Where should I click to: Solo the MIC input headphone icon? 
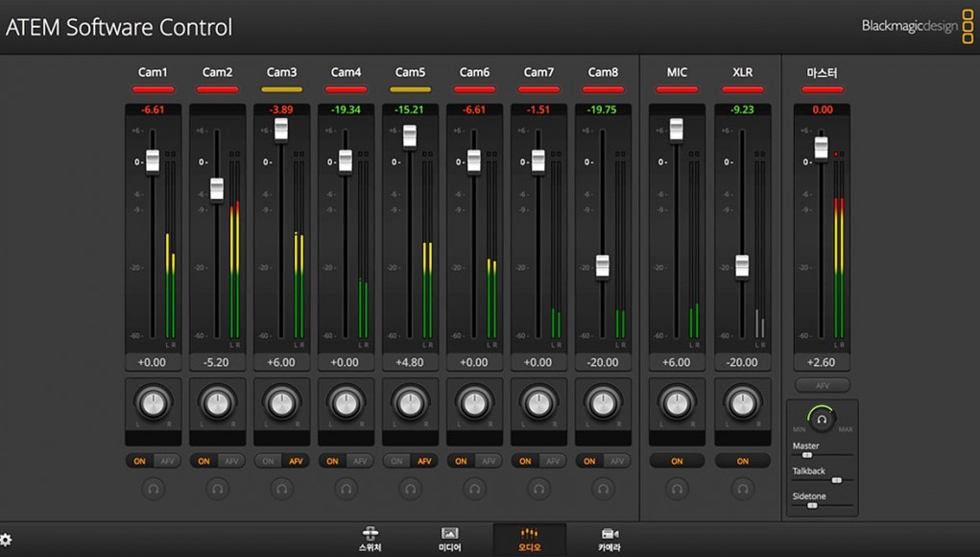677,488
